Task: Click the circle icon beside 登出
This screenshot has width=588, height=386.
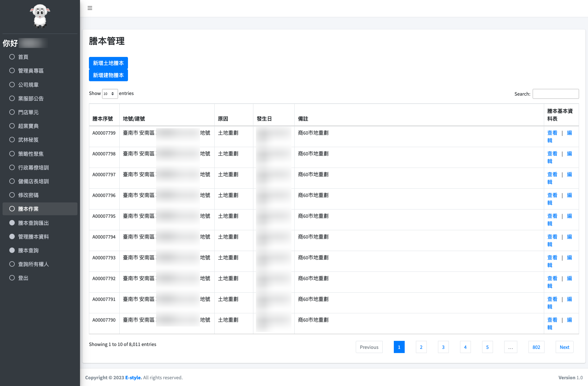Action: point(12,278)
